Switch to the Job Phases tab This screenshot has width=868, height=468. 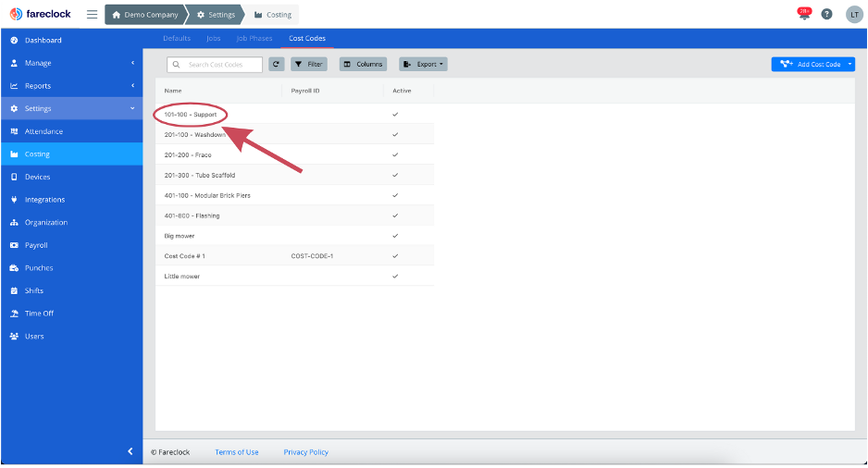click(254, 38)
